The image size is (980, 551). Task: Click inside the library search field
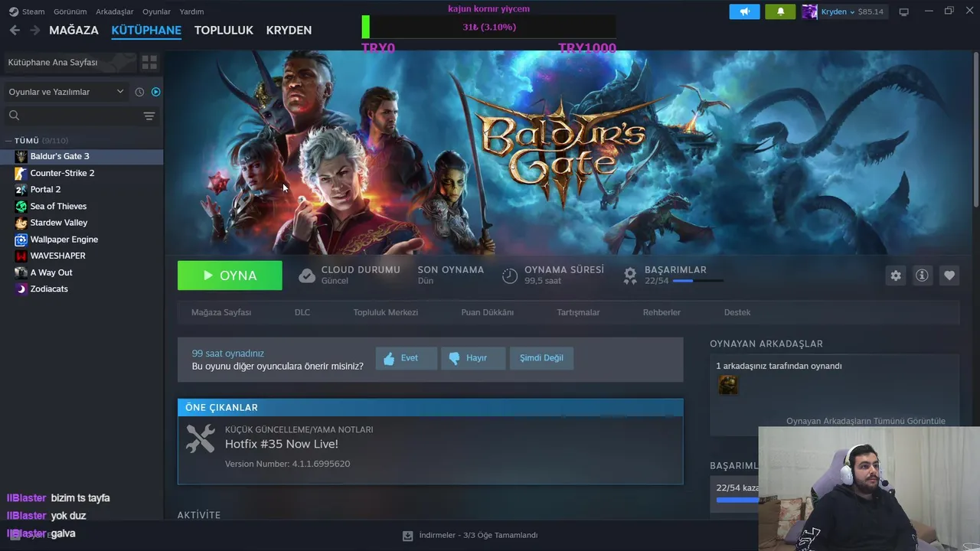click(80, 116)
